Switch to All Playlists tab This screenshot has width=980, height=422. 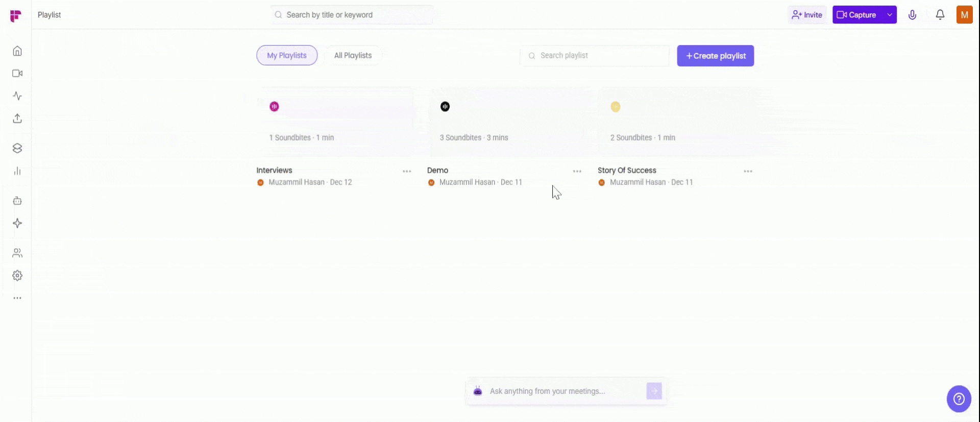(353, 56)
